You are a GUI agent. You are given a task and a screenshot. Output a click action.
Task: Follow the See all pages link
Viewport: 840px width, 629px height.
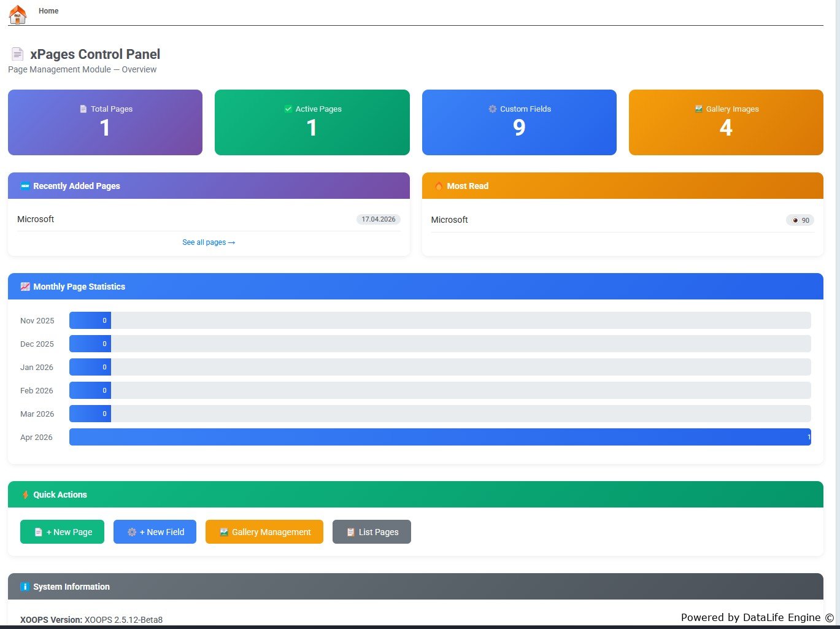(209, 242)
